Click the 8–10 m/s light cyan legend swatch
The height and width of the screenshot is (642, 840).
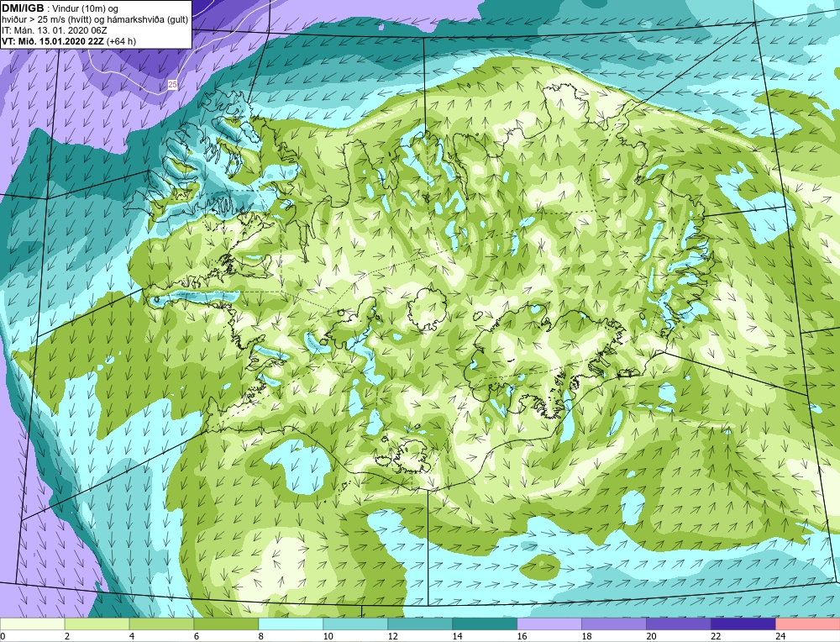point(291,624)
